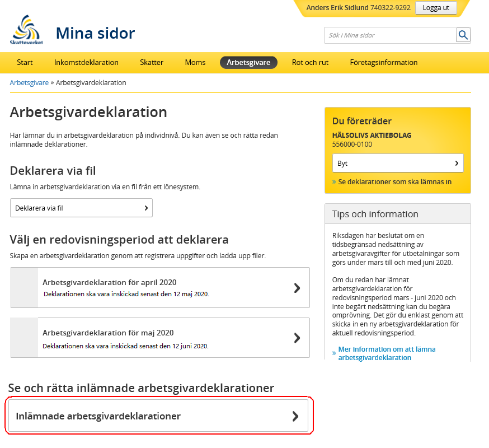Switch to the Skatter tab

click(152, 62)
